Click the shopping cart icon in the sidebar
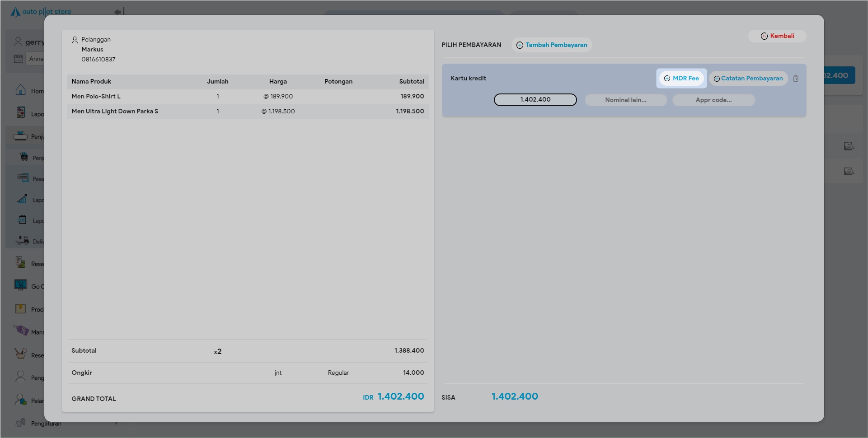 click(x=23, y=157)
